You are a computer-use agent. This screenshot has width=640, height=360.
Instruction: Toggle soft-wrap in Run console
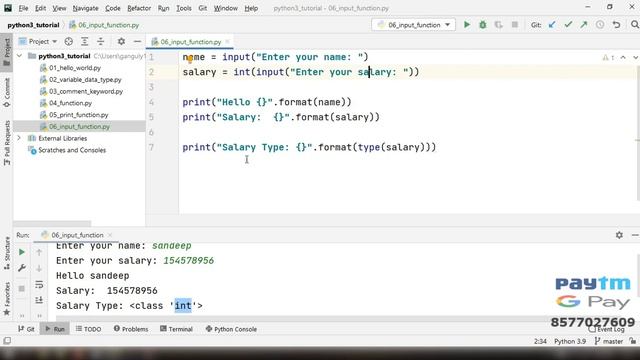click(x=39, y=284)
